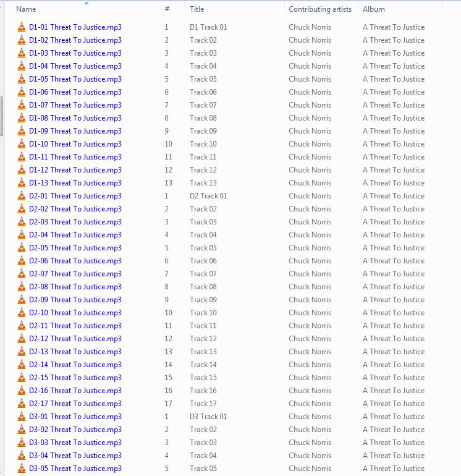
Task: Click VLC icon of D3-03 Threat To Justice.mp3
Action: click(x=22, y=443)
